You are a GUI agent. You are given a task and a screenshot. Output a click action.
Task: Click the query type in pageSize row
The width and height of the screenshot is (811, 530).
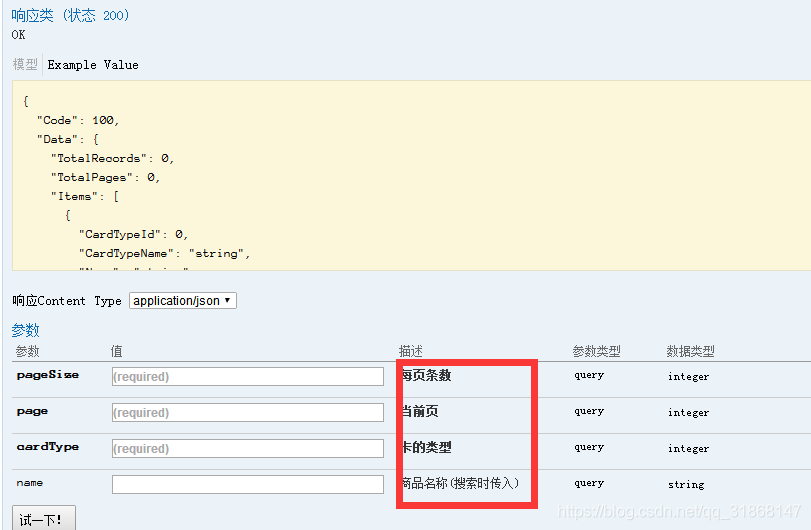pyautogui.click(x=589, y=375)
